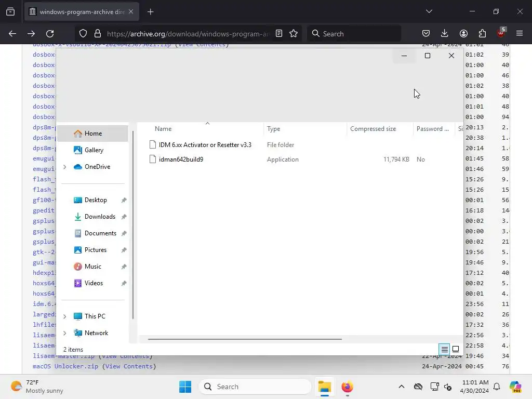Expand the OneDrive tree node
The height and width of the screenshot is (399, 532).
[65, 167]
